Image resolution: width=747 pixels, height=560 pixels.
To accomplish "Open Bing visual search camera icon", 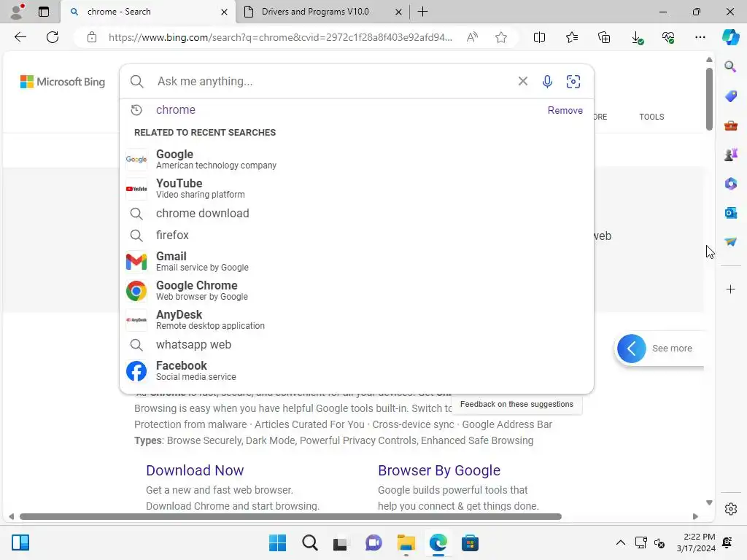I will tap(573, 82).
